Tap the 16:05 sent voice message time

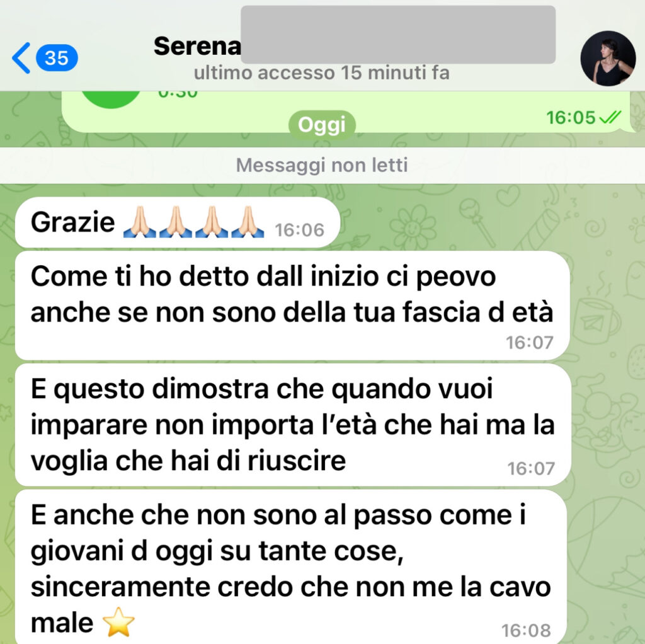coord(571,118)
